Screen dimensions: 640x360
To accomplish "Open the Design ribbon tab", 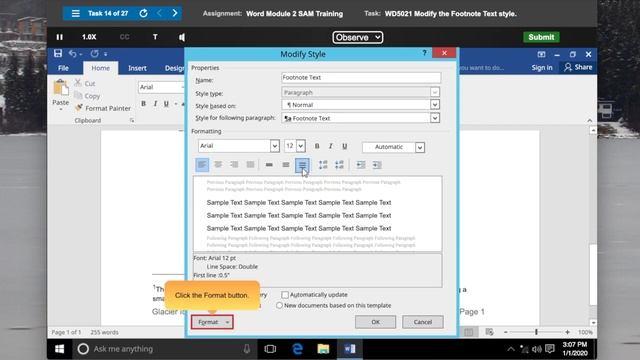I will 174,68.
